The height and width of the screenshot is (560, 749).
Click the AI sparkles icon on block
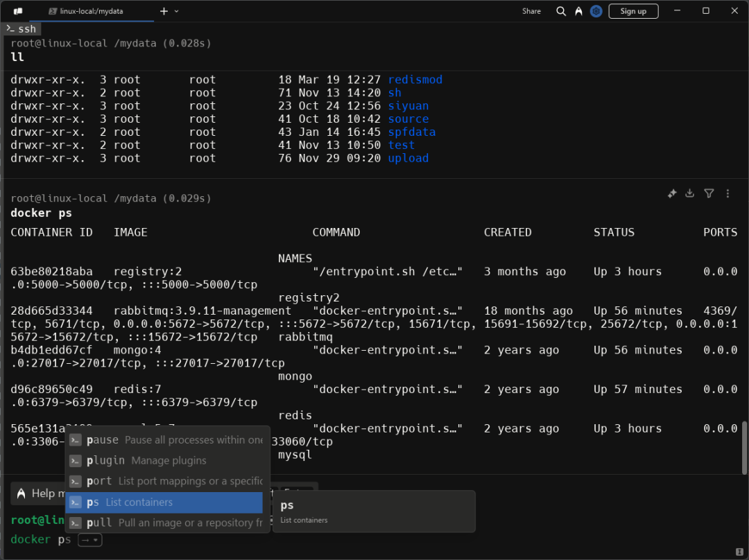672,194
